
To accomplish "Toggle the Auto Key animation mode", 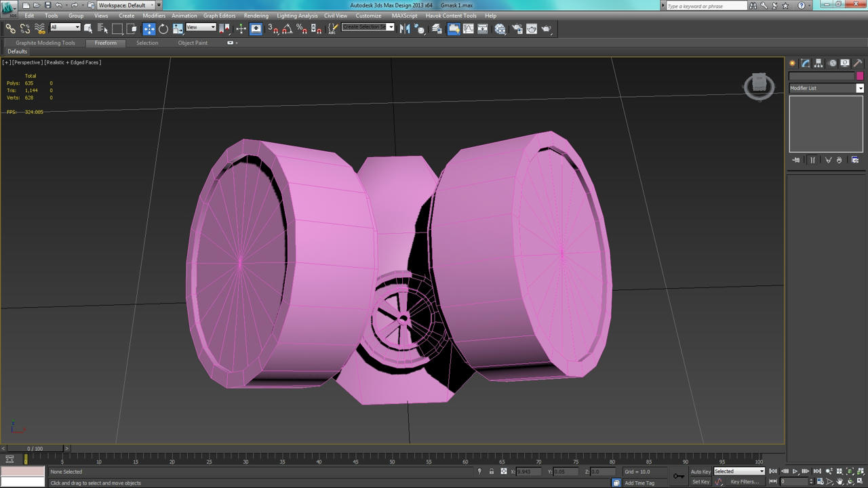I will point(701,472).
